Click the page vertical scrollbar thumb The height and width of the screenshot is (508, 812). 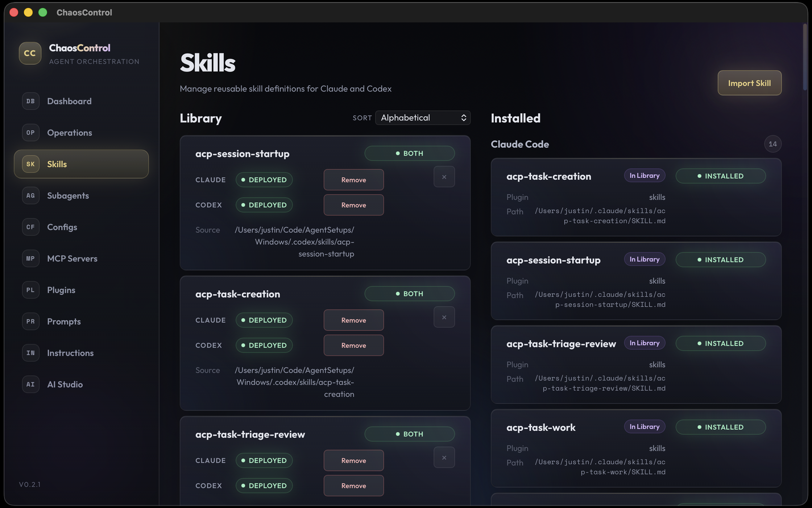[x=805, y=57]
